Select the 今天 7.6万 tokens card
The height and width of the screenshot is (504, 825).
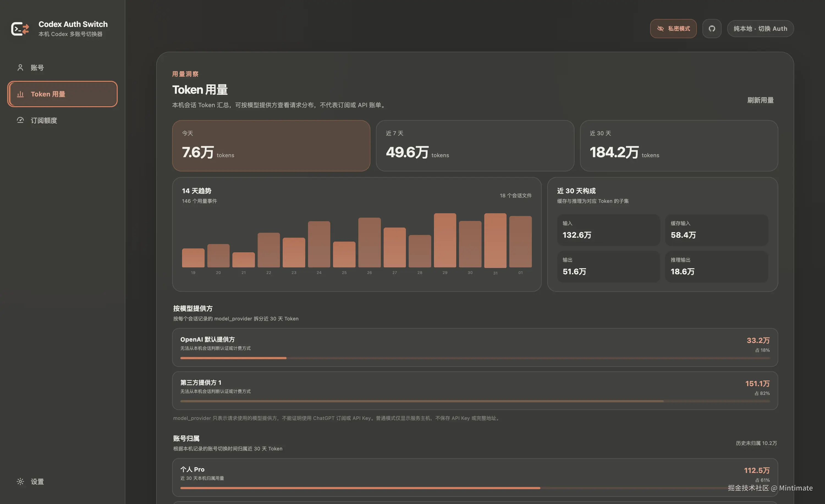[271, 146]
